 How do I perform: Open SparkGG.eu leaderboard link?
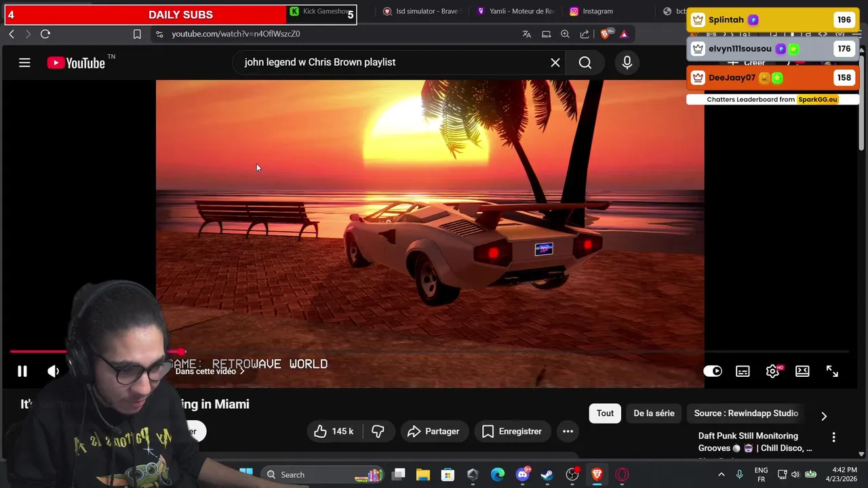click(817, 100)
